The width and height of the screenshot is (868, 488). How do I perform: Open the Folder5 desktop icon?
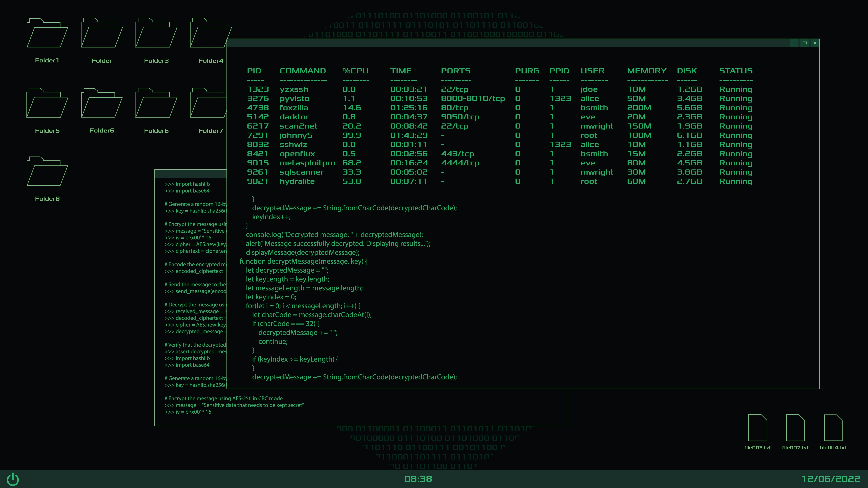(x=47, y=104)
